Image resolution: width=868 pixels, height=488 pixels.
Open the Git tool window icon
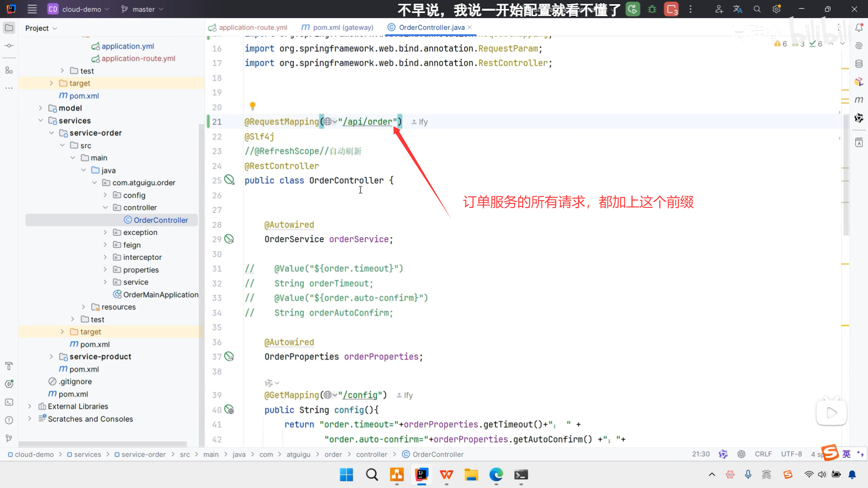(x=9, y=438)
